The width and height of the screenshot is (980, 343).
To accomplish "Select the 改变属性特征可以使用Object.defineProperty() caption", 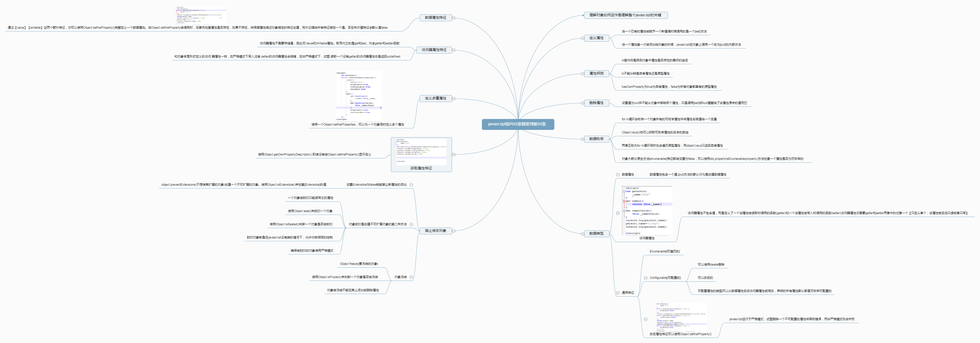I will pyautogui.click(x=680, y=334).
